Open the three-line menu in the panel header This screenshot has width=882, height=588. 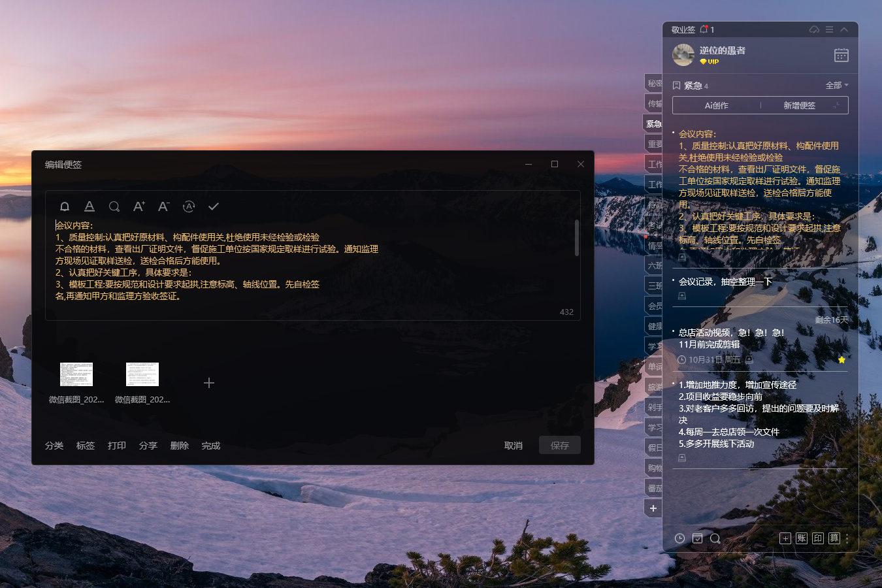coord(829,29)
